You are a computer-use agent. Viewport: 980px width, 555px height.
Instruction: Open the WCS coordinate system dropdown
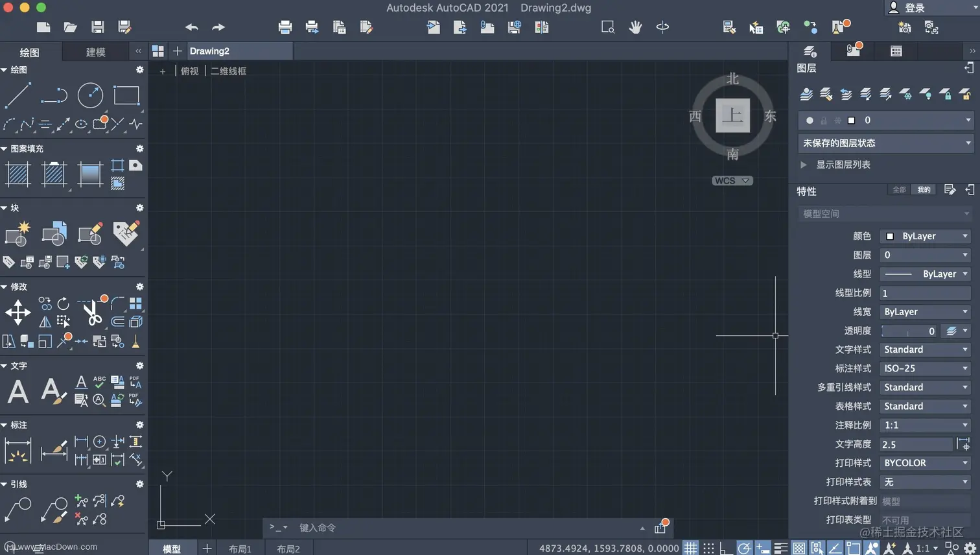point(732,181)
